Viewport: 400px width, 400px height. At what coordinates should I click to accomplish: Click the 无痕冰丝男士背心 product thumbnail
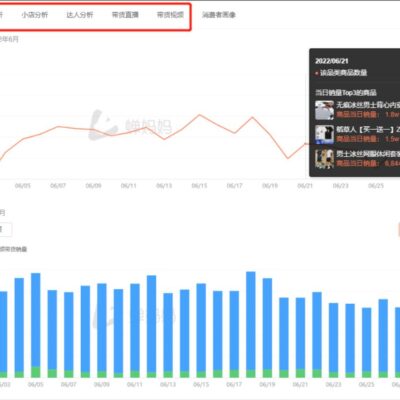[324, 110]
